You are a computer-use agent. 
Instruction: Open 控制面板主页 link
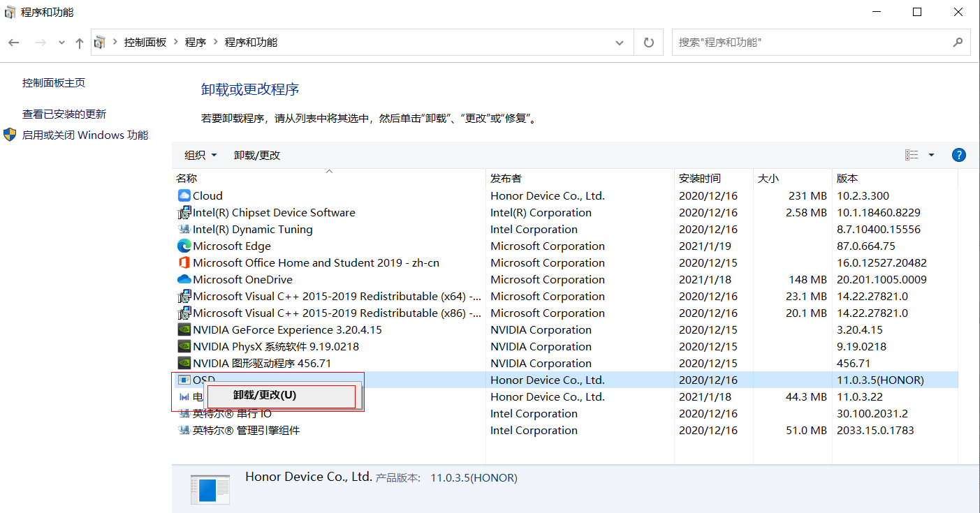click(x=54, y=82)
